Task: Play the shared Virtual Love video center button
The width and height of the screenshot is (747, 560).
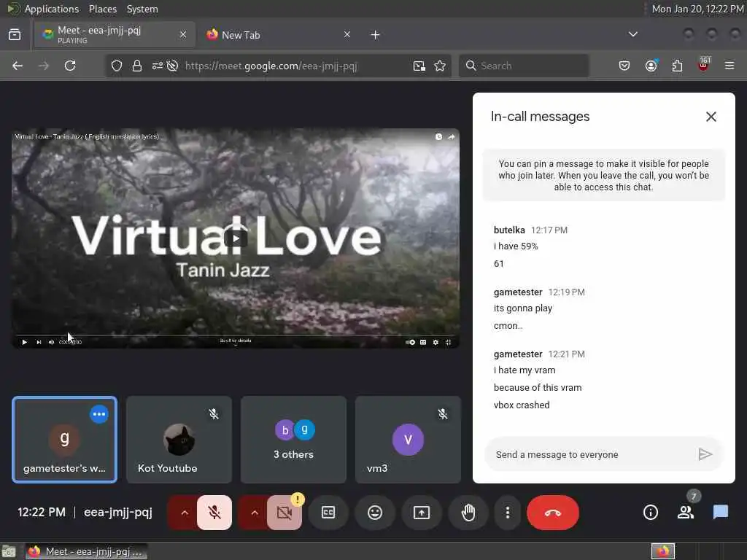Action: [236, 238]
